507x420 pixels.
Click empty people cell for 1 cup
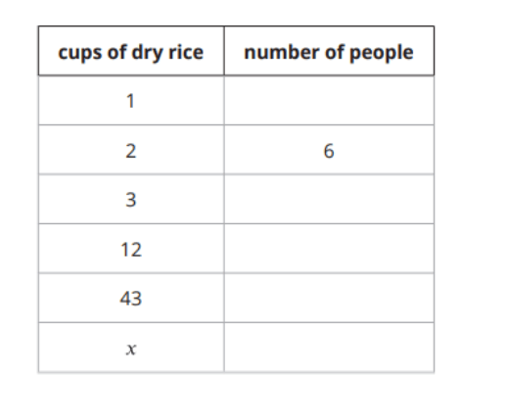[x=329, y=101]
